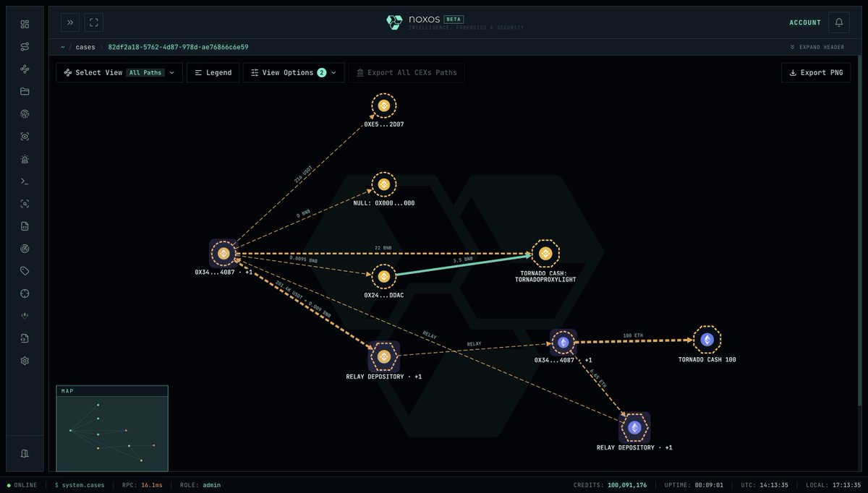Click the Noxos logo
The width and height of the screenshot is (868, 493).
(394, 22)
